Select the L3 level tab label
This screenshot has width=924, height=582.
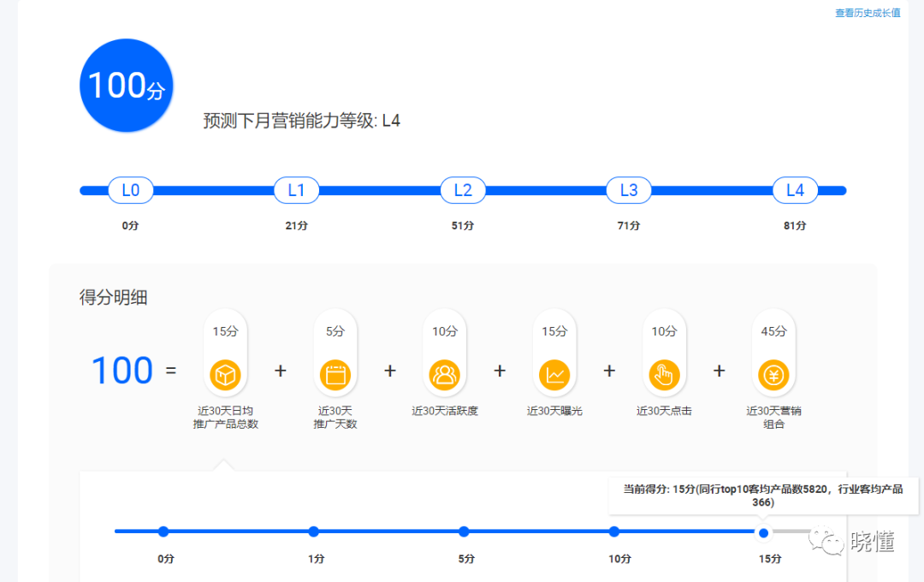click(629, 190)
